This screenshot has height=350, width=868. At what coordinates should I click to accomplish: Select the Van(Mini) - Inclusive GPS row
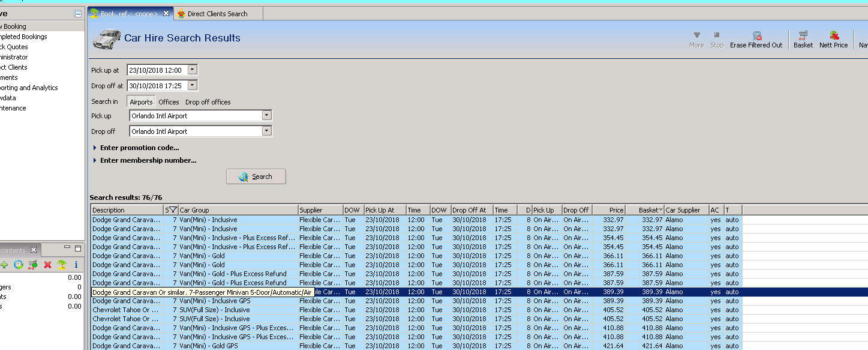[416, 301]
